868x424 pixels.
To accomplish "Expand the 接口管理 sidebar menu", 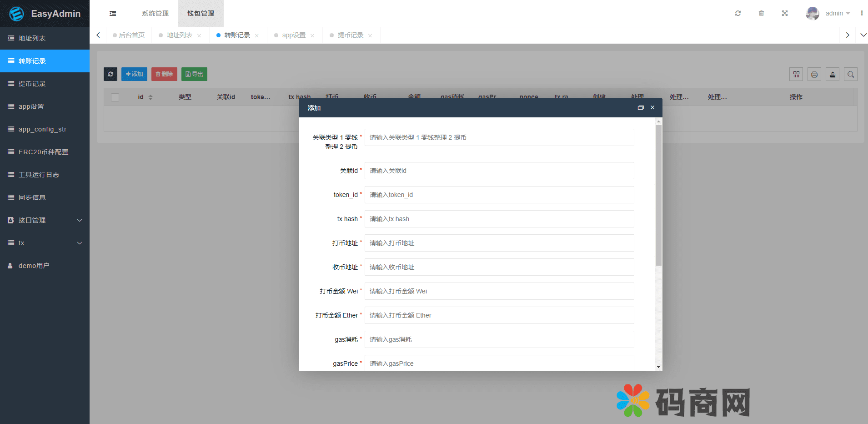I will click(45, 220).
